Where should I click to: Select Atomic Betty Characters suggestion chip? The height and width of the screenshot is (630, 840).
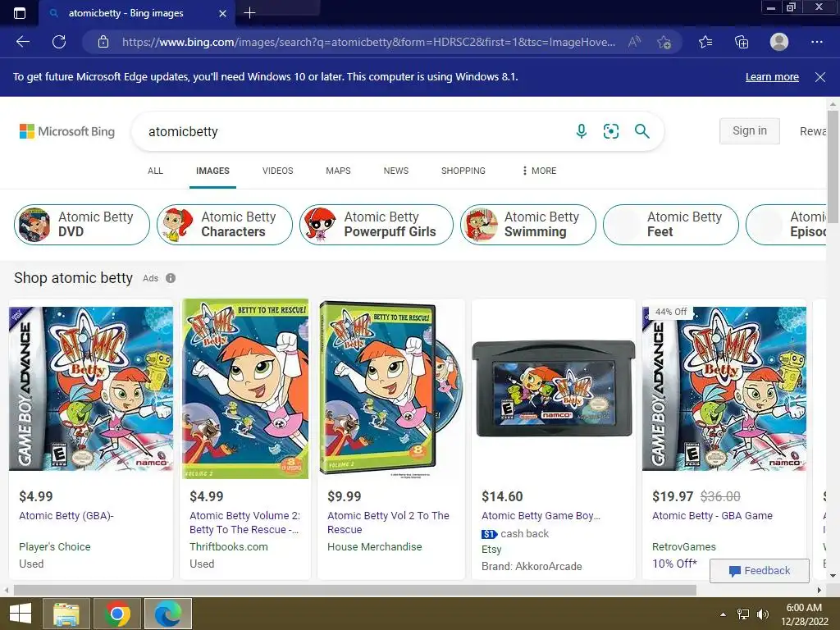point(225,225)
